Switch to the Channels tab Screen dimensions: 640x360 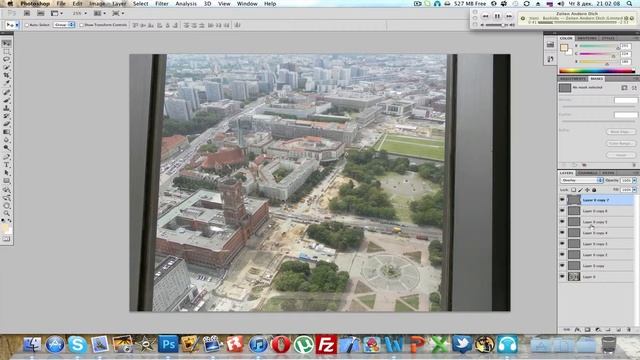[588, 173]
